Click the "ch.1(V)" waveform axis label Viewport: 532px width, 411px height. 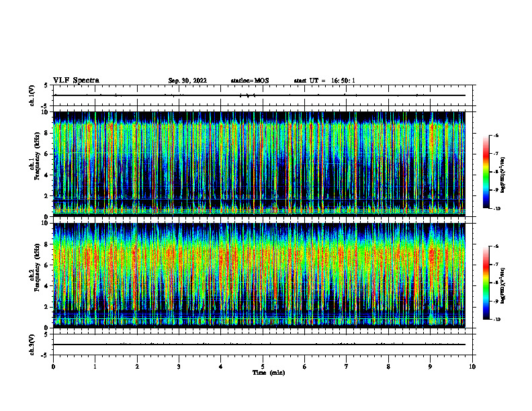(x=32, y=95)
